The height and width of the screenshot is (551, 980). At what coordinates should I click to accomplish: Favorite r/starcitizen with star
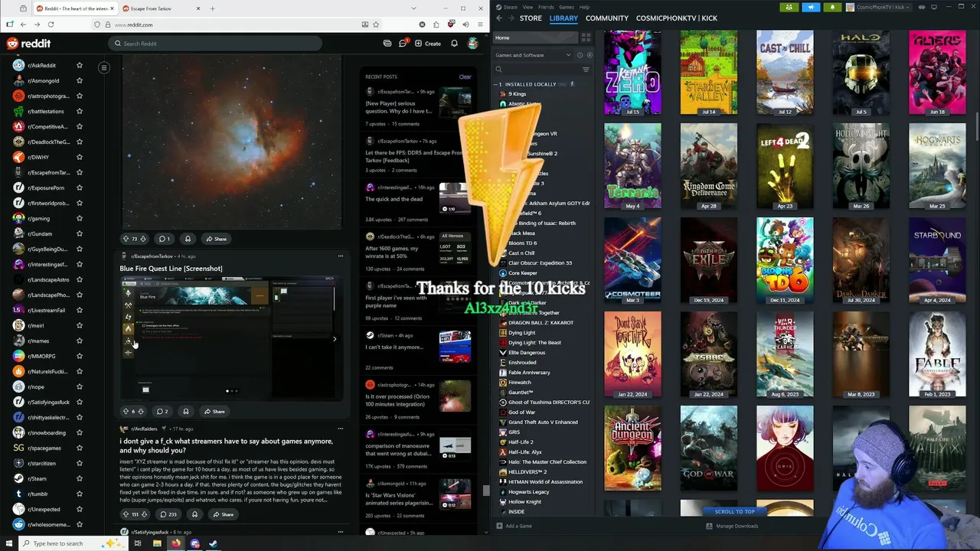[79, 464]
